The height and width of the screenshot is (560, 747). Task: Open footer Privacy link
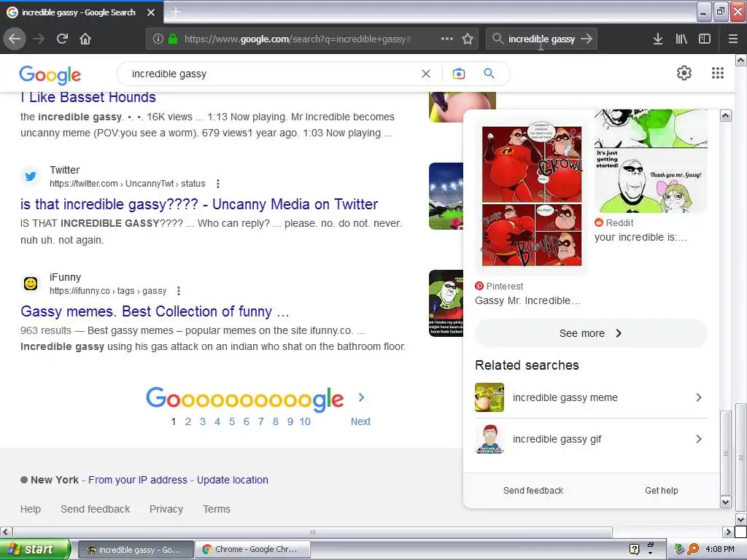166,509
